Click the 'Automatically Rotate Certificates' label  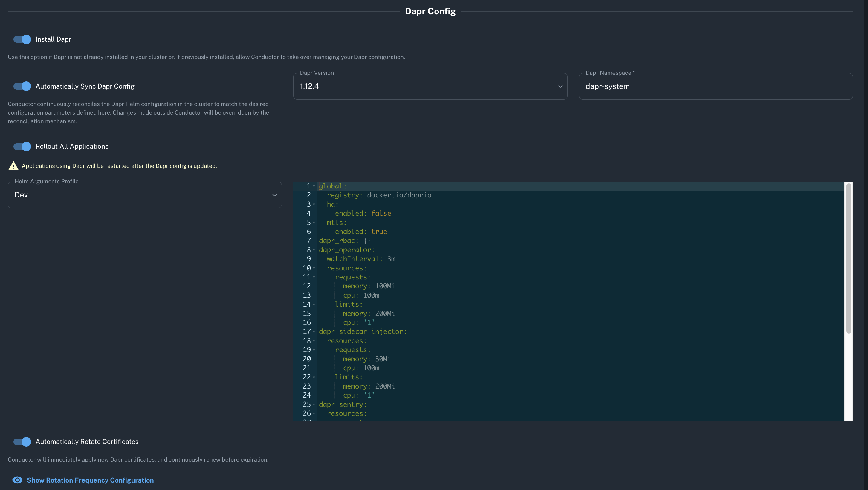coord(87,442)
